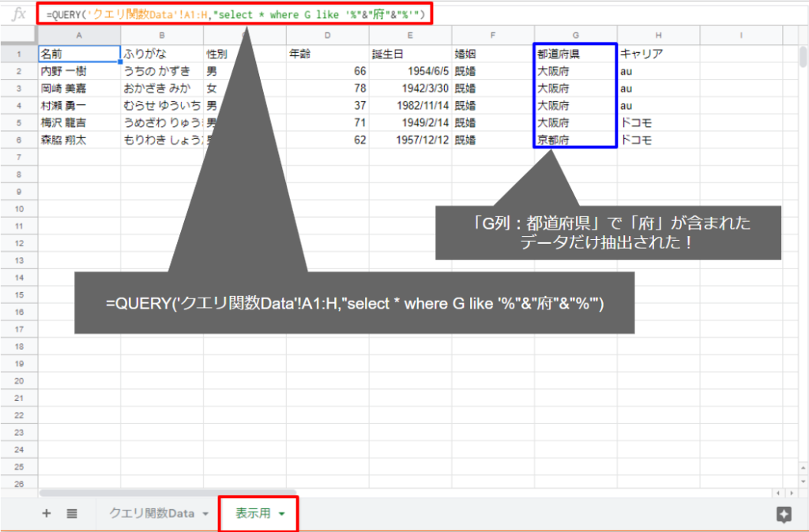Viewport: 809px width, 532px height.
Task: Click cell containing キャリア header
Action: (659, 54)
